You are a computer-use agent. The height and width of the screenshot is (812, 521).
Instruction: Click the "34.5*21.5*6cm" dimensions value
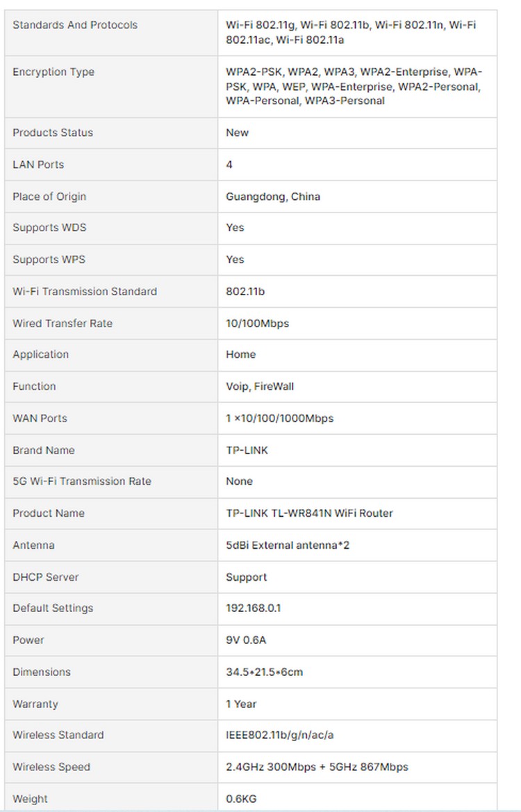[x=265, y=672]
